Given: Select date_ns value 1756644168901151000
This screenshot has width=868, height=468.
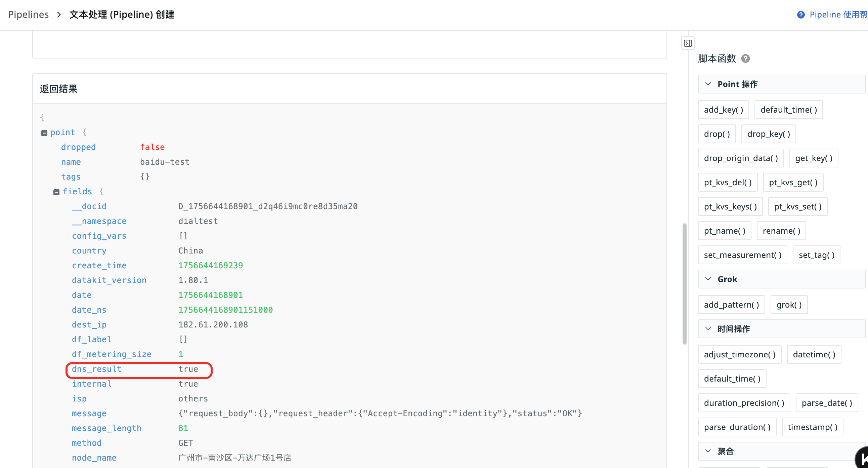Looking at the screenshot, I should tap(225, 310).
